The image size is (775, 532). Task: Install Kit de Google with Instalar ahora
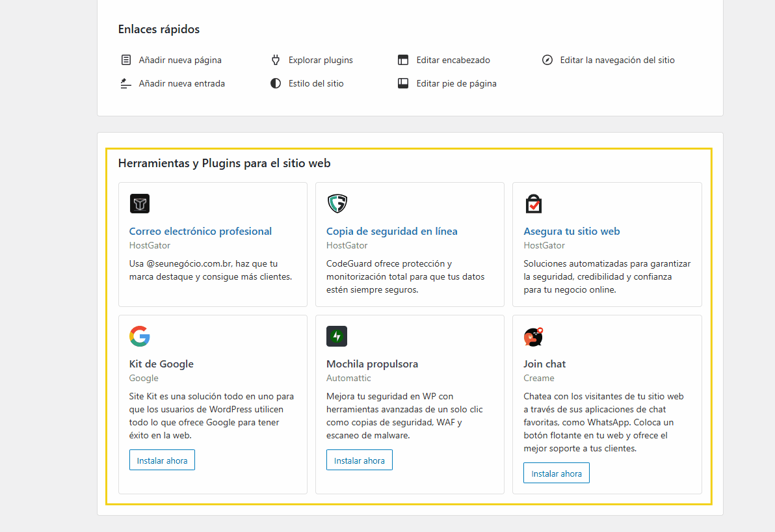tap(162, 460)
